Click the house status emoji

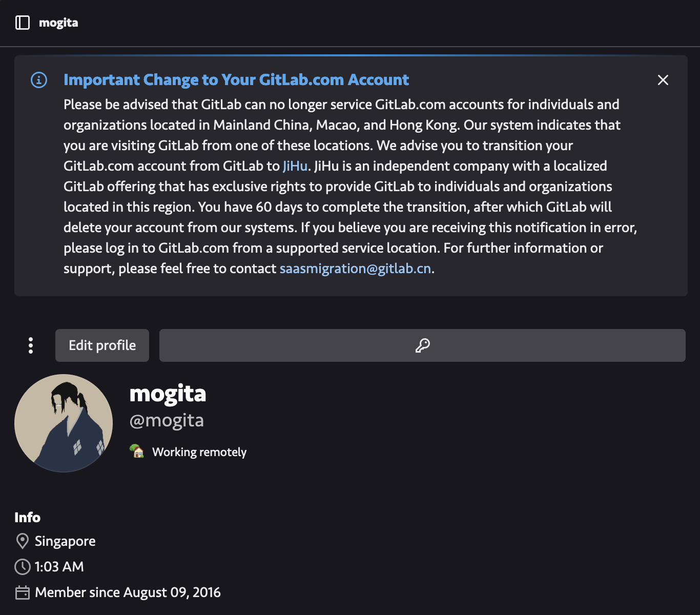point(137,452)
